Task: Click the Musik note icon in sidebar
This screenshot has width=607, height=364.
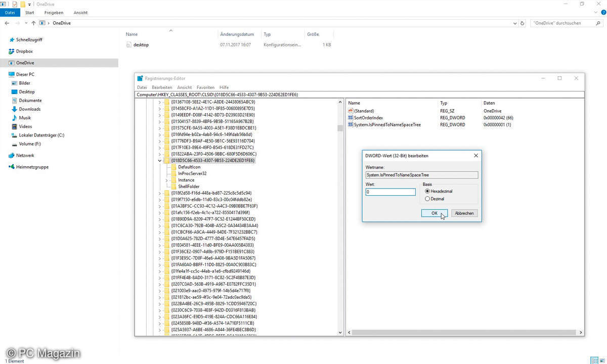Action: pos(15,117)
